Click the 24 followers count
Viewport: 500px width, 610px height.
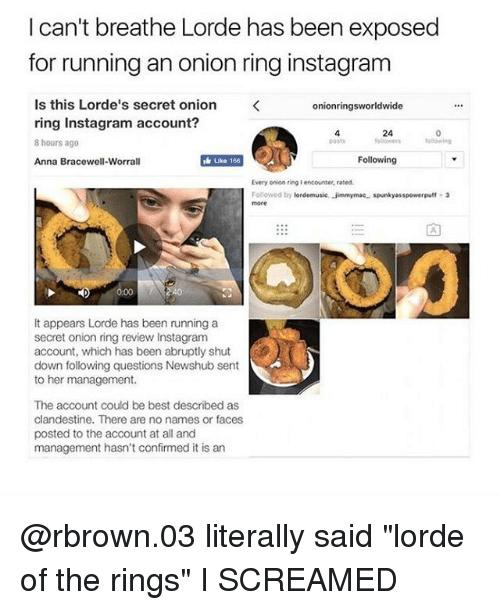(x=387, y=137)
